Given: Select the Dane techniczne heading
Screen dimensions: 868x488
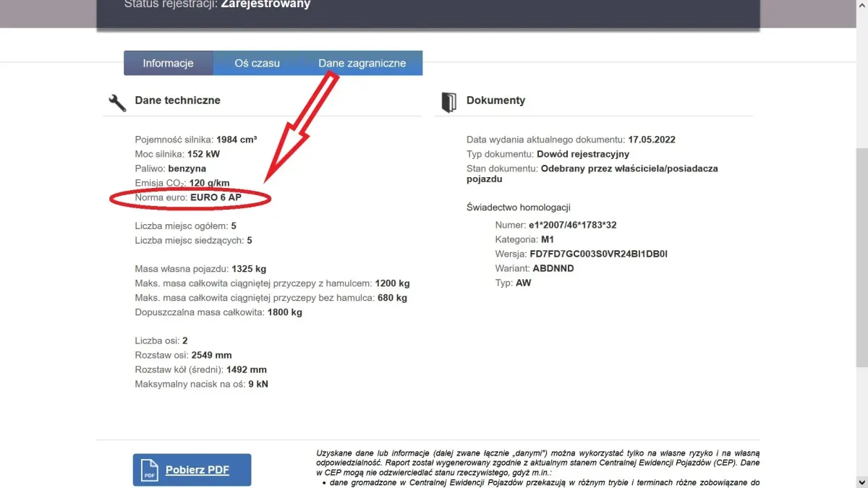Looking at the screenshot, I should click(x=177, y=100).
